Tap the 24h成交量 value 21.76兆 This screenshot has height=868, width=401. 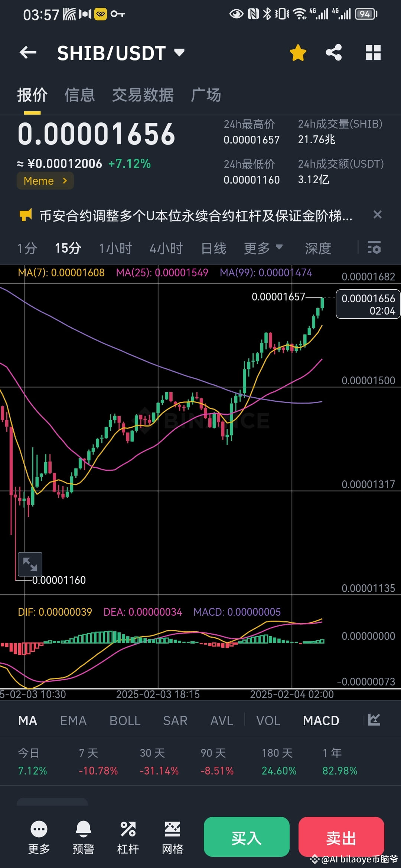[316, 139]
